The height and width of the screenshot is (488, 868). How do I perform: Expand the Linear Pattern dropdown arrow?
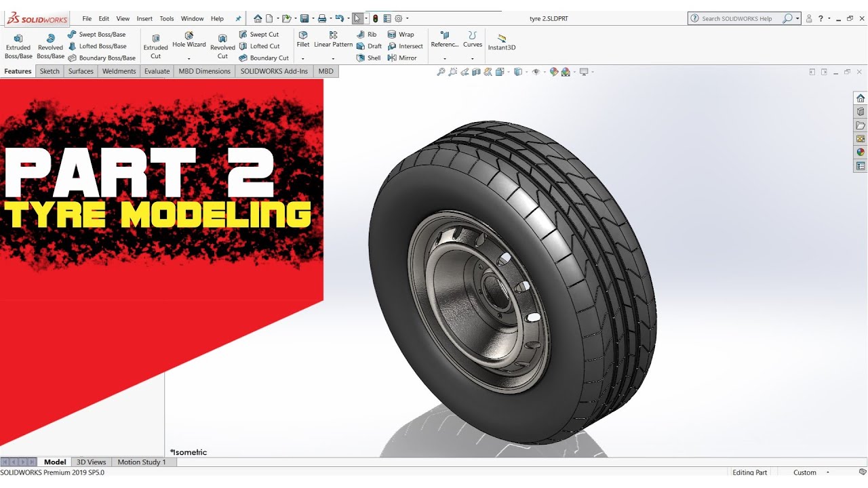pos(333,58)
